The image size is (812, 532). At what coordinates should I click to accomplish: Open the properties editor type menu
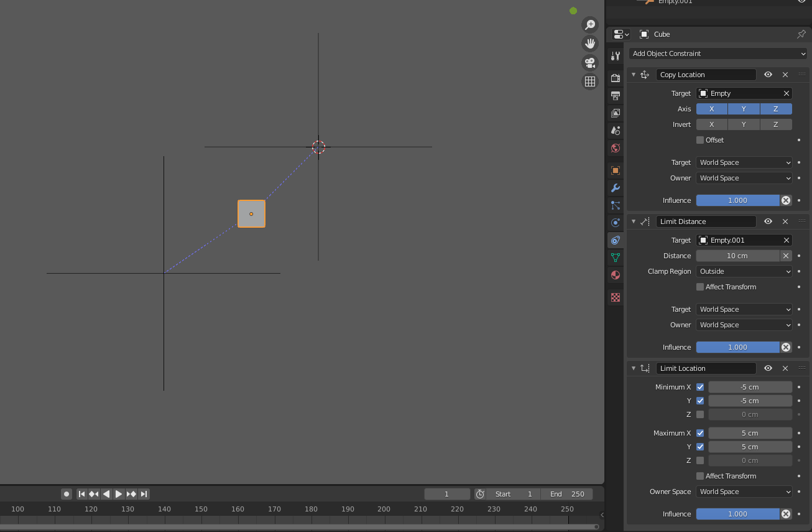pyautogui.click(x=621, y=34)
